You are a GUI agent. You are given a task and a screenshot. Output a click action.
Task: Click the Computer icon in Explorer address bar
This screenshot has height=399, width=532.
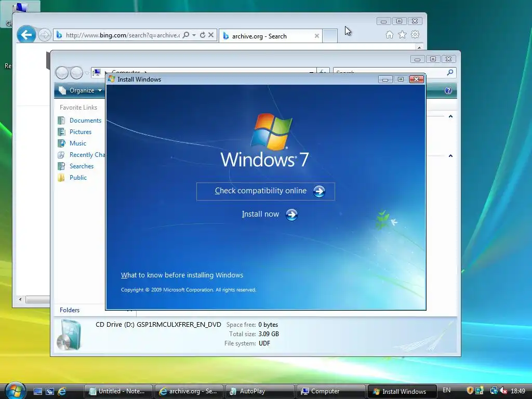(97, 72)
